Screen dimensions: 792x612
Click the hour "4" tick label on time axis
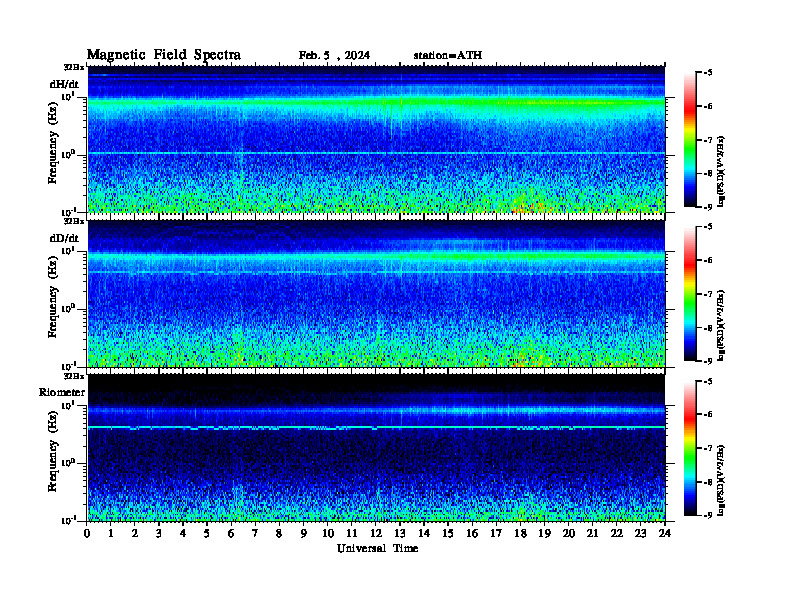(183, 534)
